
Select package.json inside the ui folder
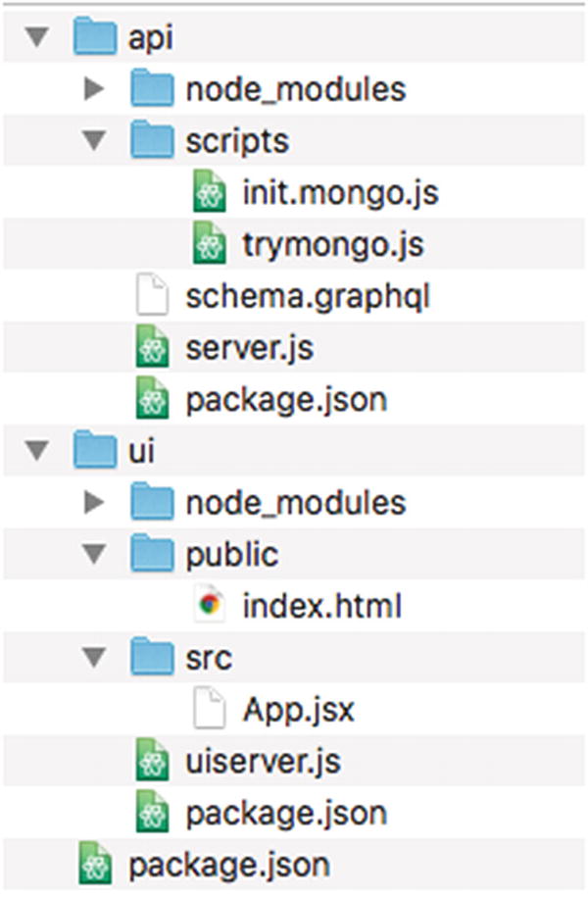[x=284, y=813]
